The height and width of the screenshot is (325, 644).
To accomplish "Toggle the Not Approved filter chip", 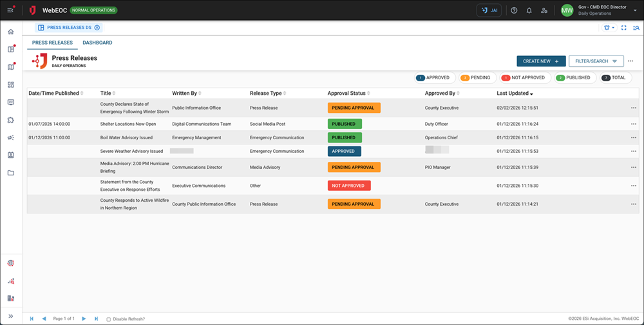I will [x=524, y=77].
